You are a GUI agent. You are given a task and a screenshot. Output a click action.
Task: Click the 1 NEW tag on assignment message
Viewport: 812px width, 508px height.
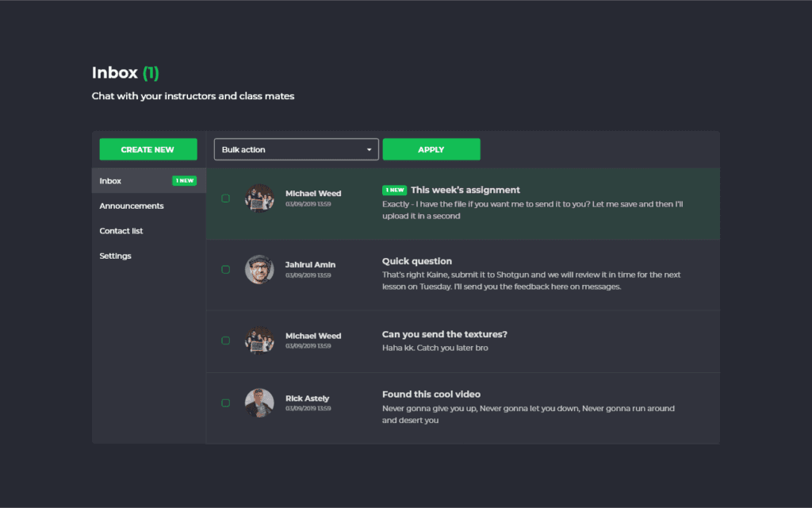click(x=394, y=190)
